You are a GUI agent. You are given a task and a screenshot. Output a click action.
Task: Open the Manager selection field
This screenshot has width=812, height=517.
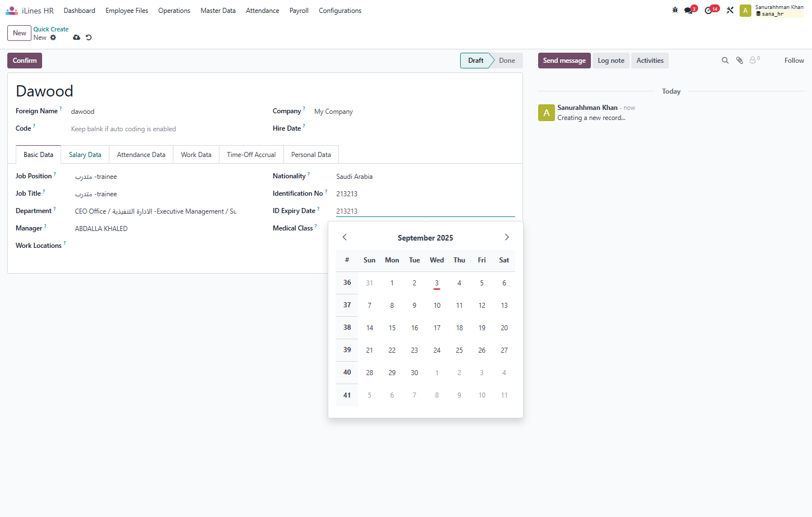coord(155,229)
